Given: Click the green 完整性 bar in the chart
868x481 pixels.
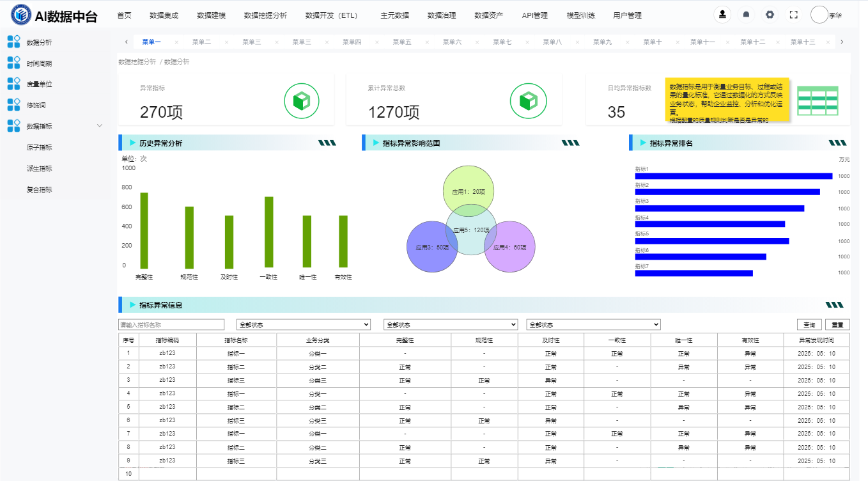Looking at the screenshot, I should pyautogui.click(x=144, y=230).
